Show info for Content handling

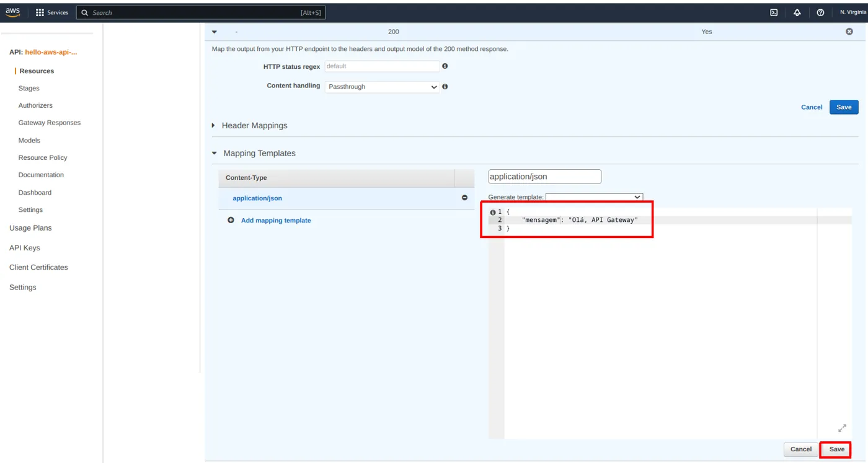click(x=445, y=86)
